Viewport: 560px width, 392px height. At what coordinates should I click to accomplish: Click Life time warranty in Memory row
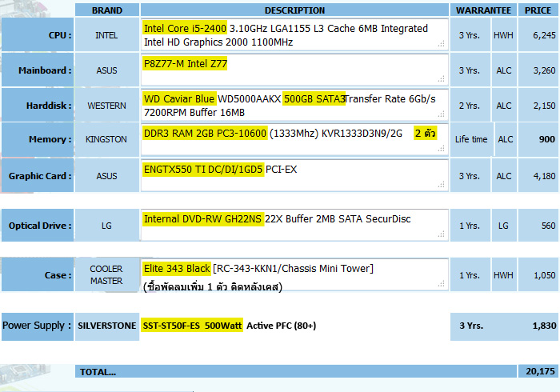(471, 139)
